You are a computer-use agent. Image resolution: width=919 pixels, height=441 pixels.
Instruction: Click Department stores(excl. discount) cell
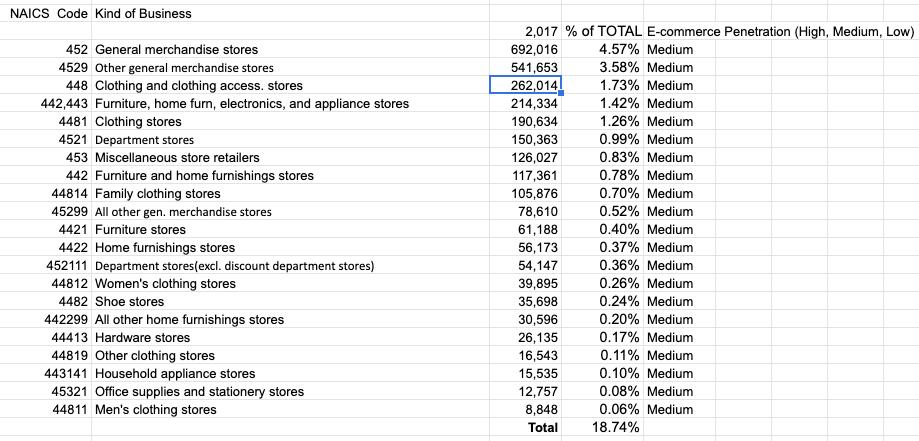(x=290, y=266)
